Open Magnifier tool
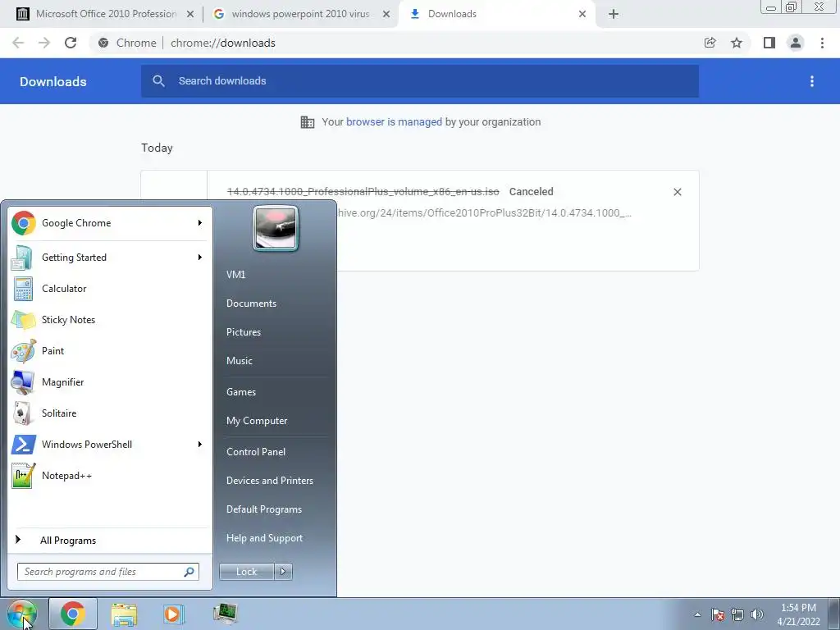 [x=110, y=382]
